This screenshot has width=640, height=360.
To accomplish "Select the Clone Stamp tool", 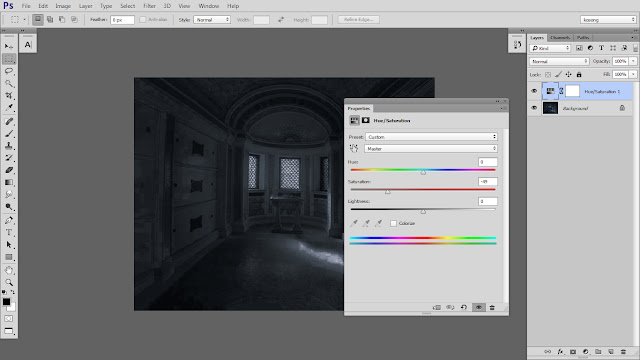I will point(9,146).
